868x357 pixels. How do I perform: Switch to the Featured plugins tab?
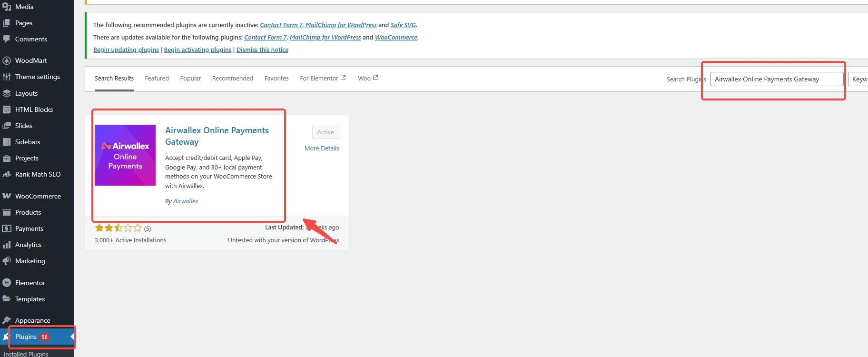pos(157,79)
